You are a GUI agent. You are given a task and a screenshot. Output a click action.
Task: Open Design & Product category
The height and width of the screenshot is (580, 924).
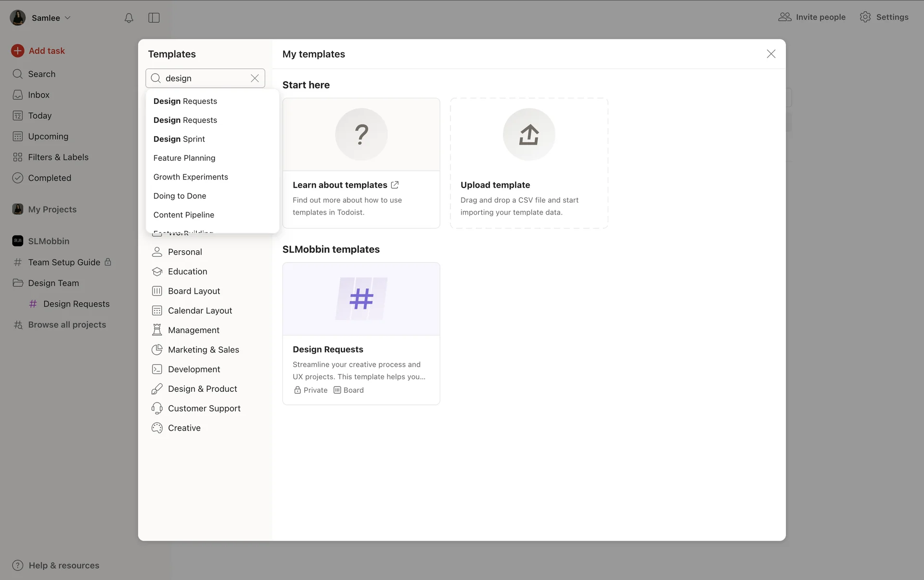(x=202, y=389)
